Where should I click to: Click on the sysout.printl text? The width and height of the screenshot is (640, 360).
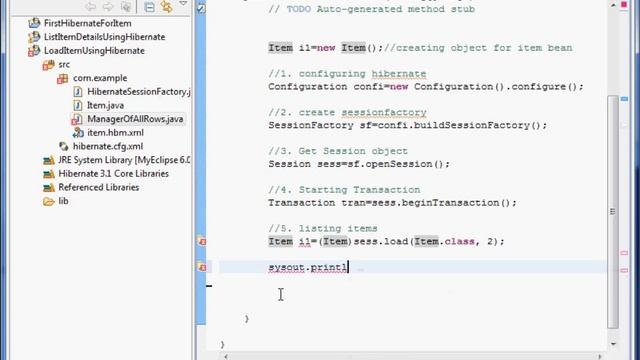308,267
